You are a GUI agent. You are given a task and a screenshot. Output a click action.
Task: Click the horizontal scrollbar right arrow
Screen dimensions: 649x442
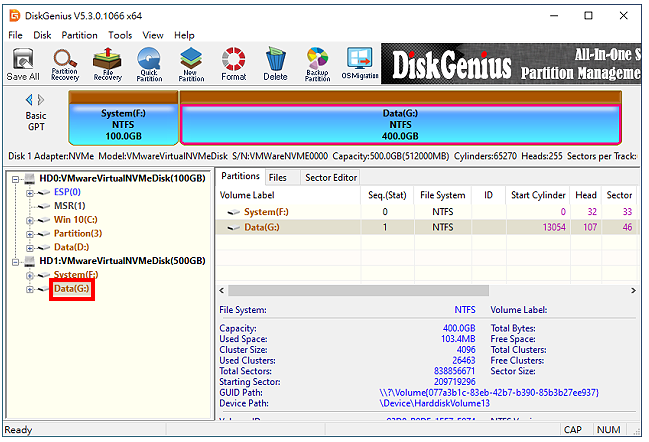[633, 291]
